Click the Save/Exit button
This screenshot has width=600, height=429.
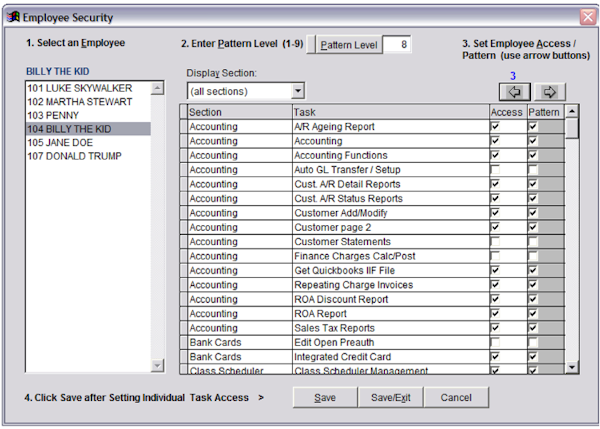click(391, 397)
